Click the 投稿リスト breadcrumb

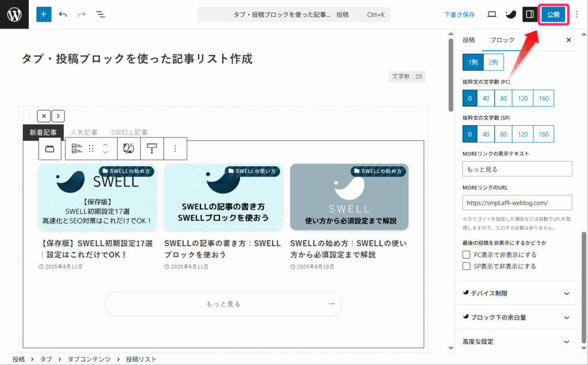pyautogui.click(x=141, y=359)
